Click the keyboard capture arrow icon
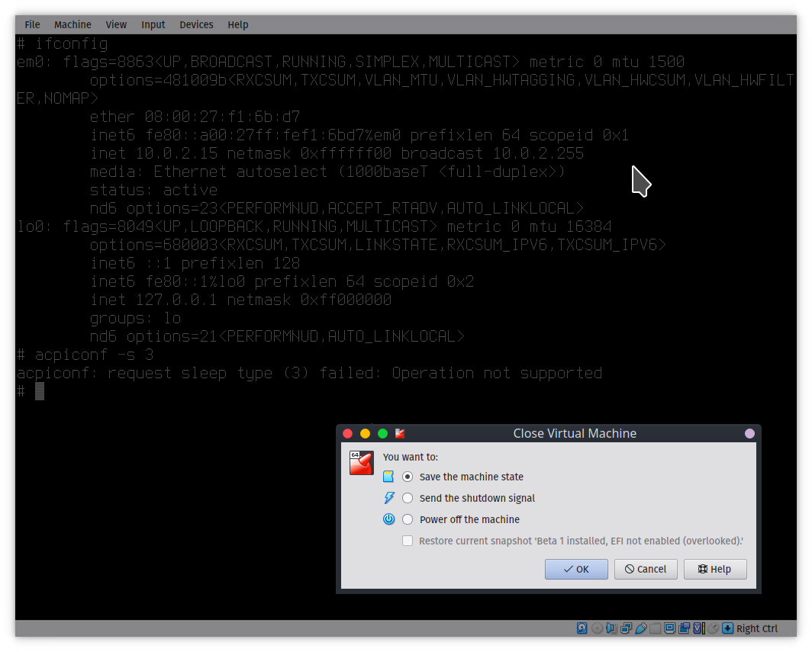This screenshot has width=812, height=652. [728, 628]
